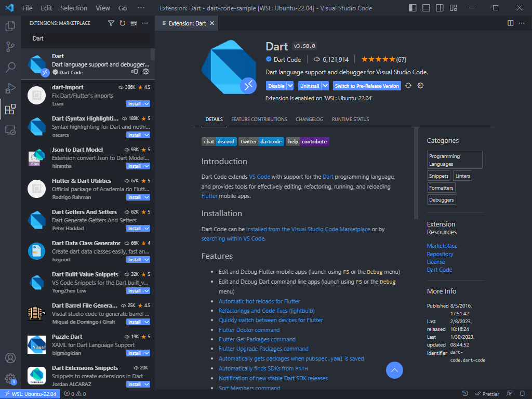Open install dropdown for dart-import
The image size is (532, 399).
(147, 104)
